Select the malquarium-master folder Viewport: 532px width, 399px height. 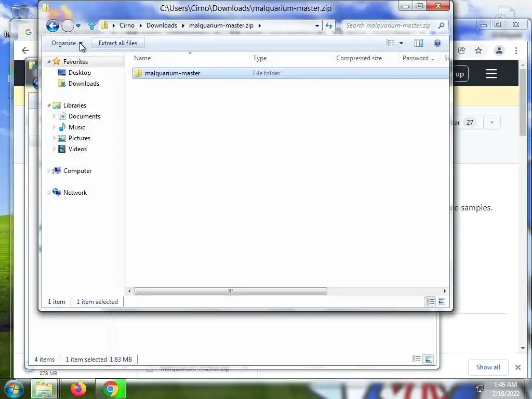click(x=172, y=73)
